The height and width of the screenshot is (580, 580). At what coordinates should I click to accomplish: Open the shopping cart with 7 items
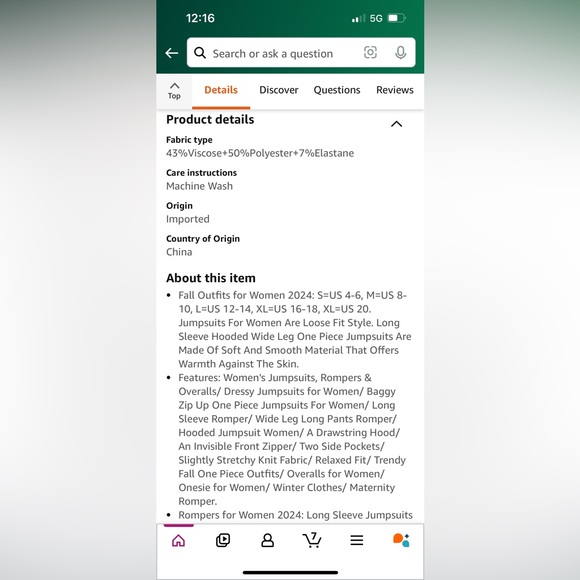[312, 540]
